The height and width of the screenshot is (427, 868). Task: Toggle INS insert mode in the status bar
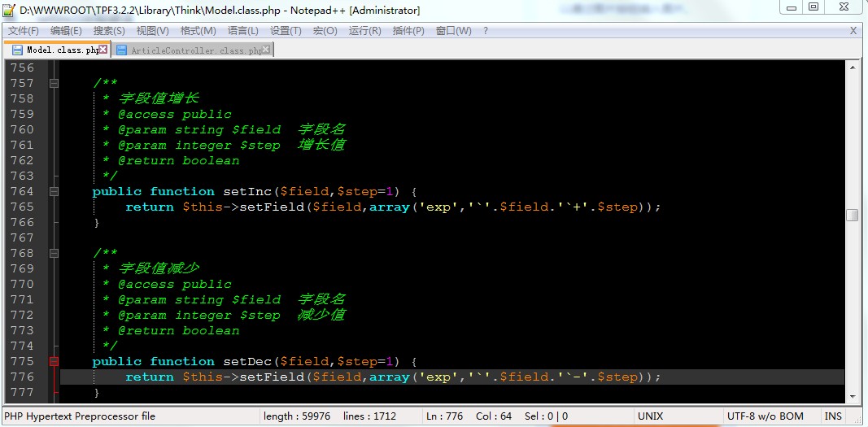click(x=833, y=416)
